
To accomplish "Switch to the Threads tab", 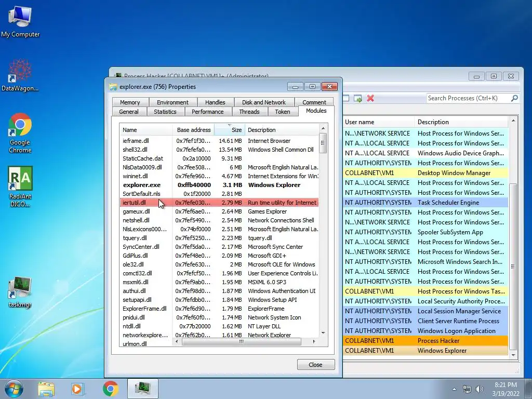I will point(249,112).
